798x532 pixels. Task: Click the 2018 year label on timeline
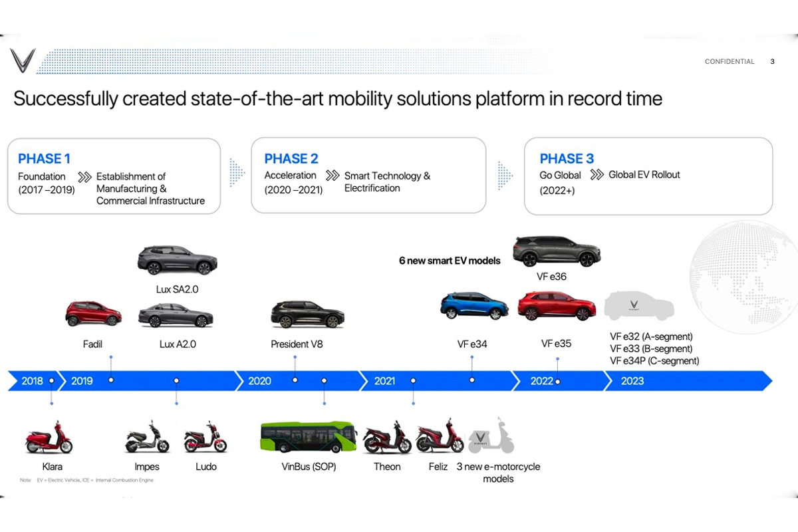coord(32,381)
